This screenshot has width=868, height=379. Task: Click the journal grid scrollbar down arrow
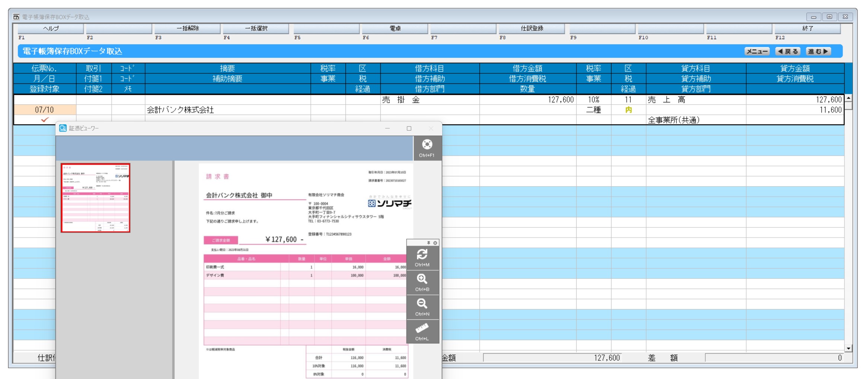click(848, 348)
